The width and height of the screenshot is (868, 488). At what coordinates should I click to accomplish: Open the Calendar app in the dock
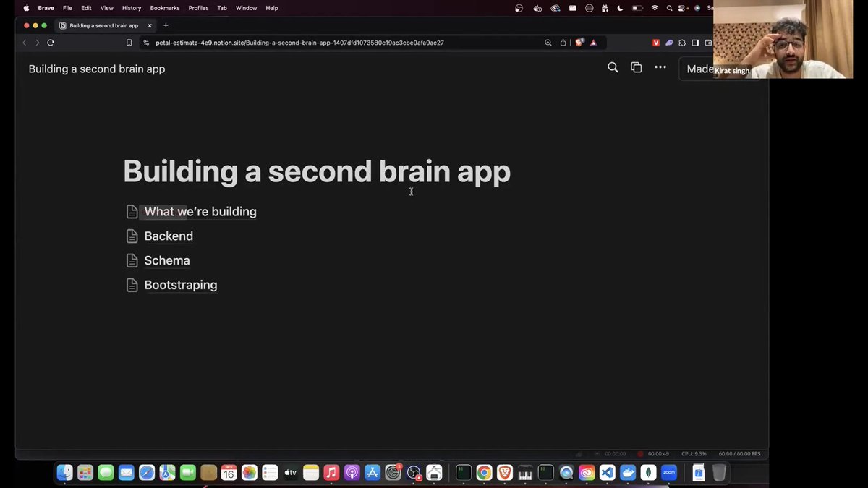click(229, 473)
